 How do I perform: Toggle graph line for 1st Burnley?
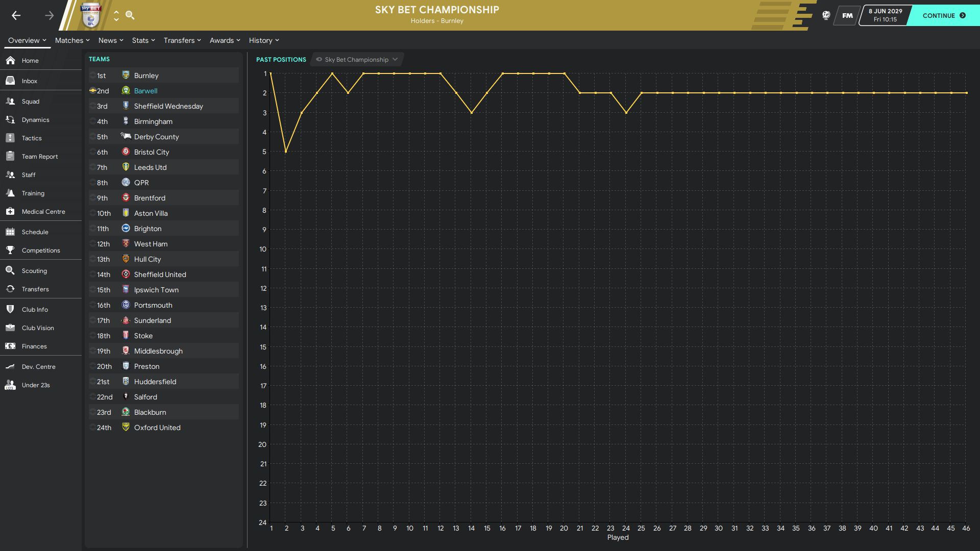(x=92, y=75)
